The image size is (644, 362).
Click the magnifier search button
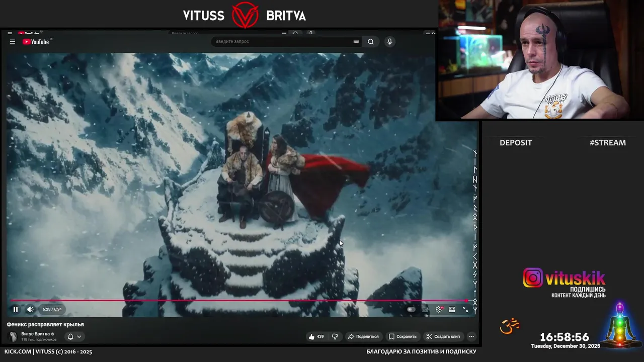click(371, 42)
